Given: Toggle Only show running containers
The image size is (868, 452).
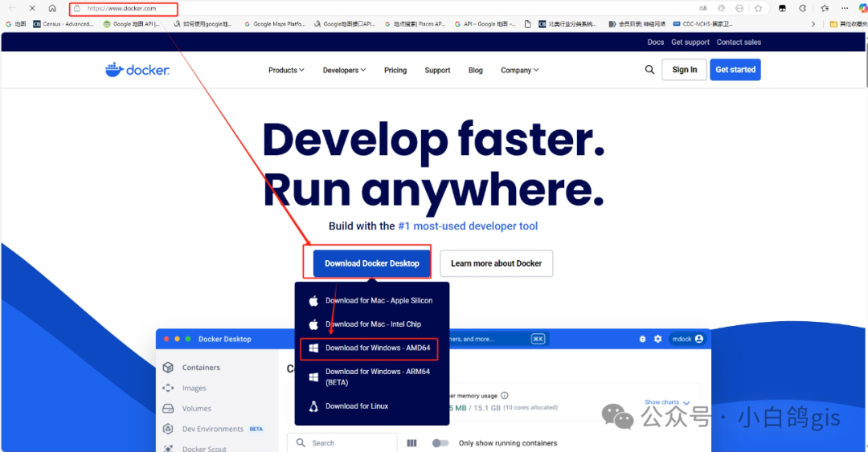Looking at the screenshot, I should click(x=440, y=443).
